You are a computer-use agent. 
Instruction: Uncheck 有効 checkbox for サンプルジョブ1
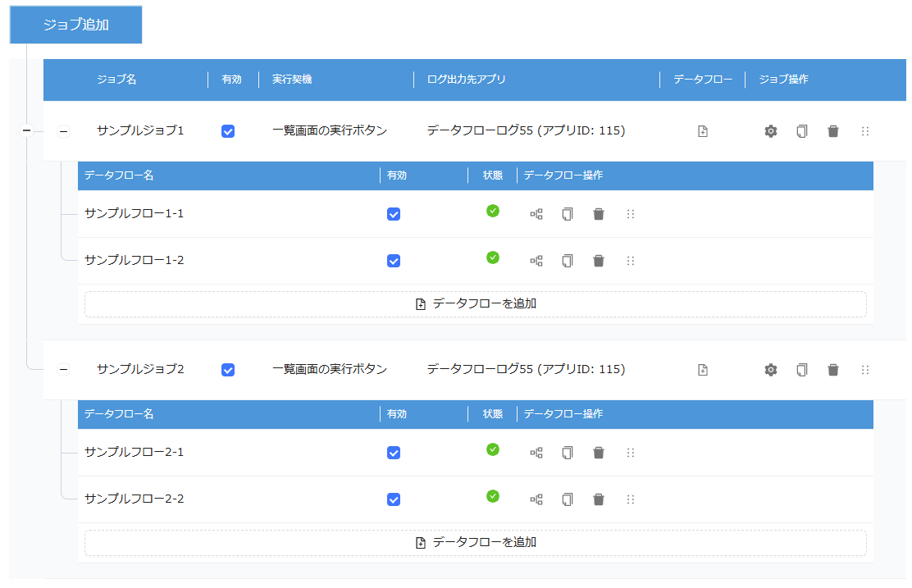pyautogui.click(x=228, y=131)
